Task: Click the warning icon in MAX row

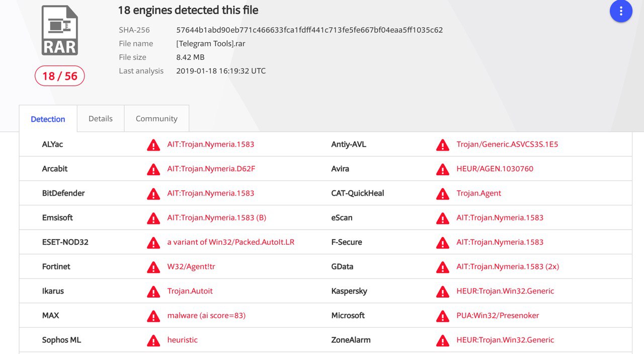Action: (153, 316)
